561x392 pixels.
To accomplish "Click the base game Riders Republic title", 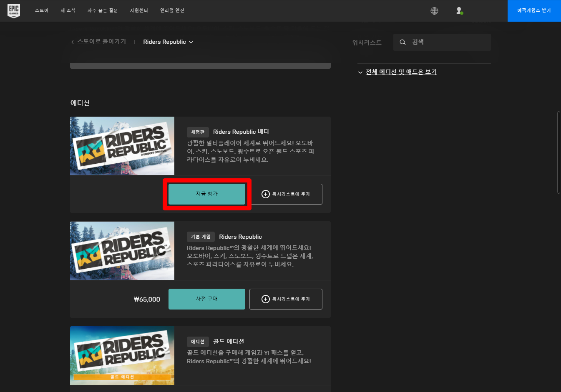I will 241,237.
